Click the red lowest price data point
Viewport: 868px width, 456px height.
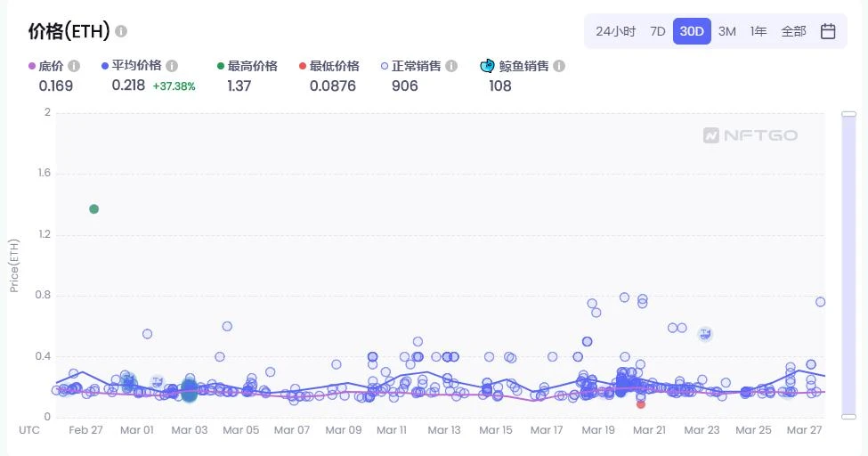pyautogui.click(x=640, y=404)
